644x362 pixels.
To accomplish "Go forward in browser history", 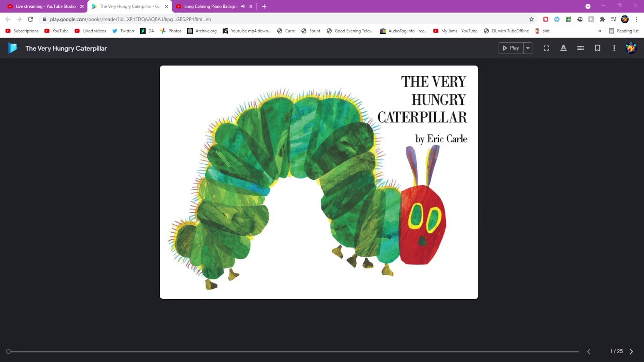I will coord(19,19).
